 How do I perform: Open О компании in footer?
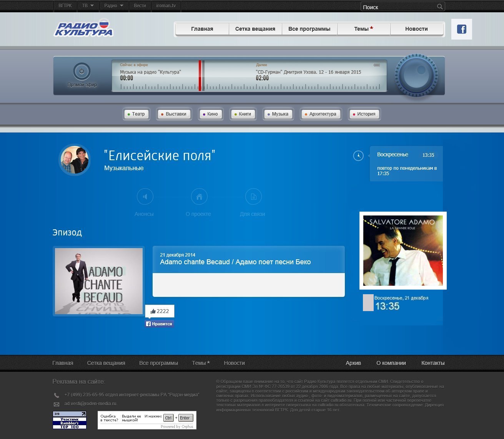pos(391,363)
